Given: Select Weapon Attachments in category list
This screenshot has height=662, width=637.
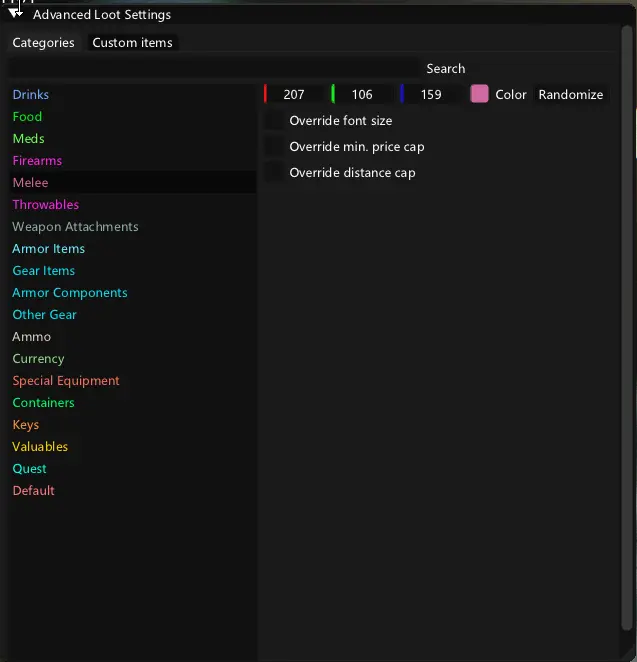Looking at the screenshot, I should 75,227.
